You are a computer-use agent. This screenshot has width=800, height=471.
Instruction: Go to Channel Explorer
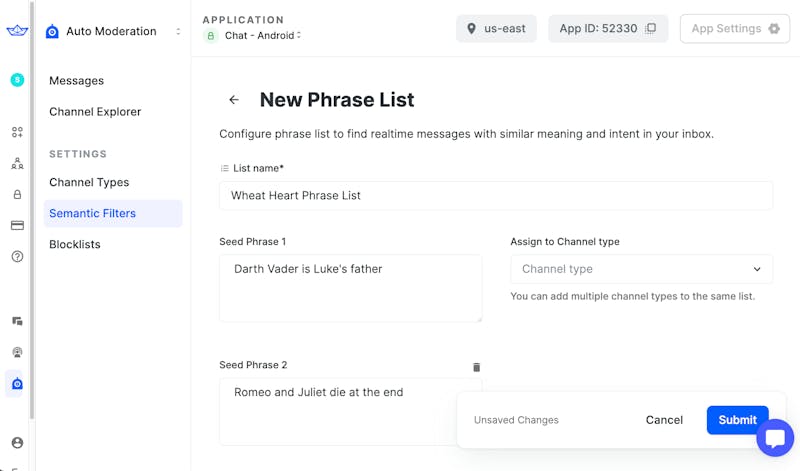[x=95, y=112]
